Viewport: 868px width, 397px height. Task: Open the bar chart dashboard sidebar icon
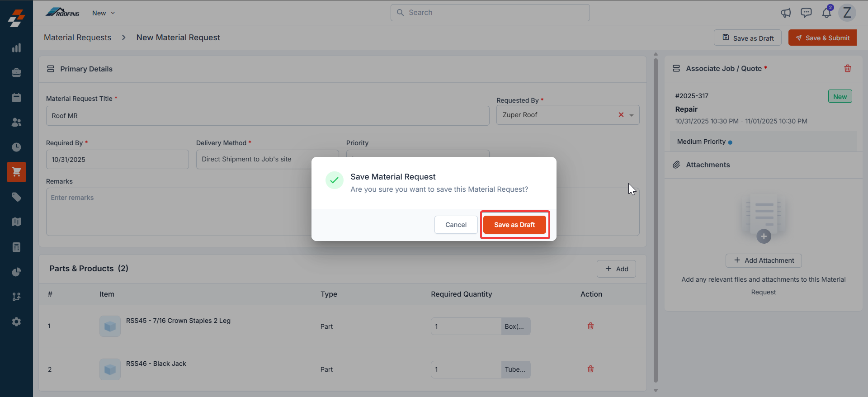click(x=16, y=48)
